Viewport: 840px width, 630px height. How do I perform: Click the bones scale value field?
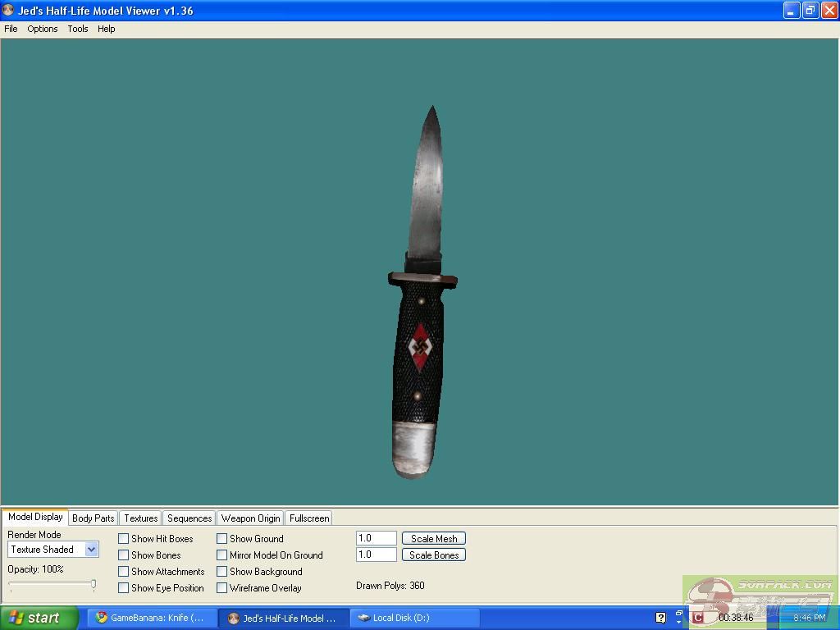tap(376, 555)
